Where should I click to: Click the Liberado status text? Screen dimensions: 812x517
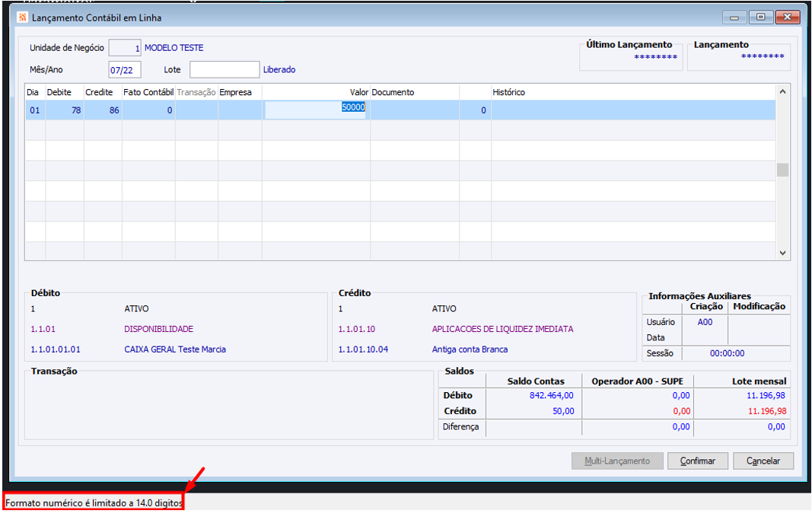point(279,69)
